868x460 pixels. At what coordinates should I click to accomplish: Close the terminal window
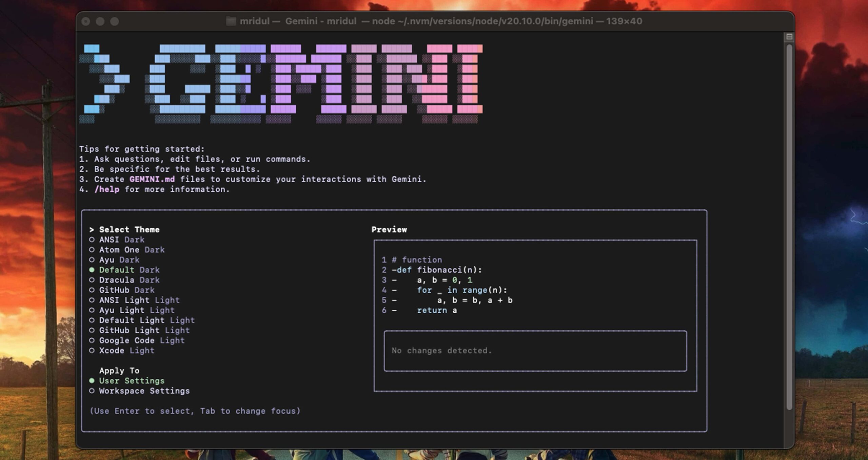(x=86, y=22)
